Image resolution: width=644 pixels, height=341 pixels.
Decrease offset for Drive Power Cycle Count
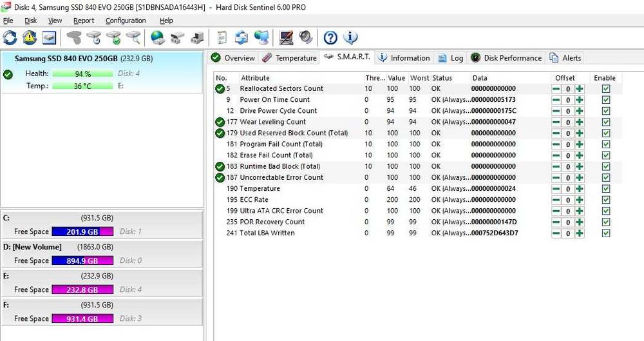(x=556, y=111)
